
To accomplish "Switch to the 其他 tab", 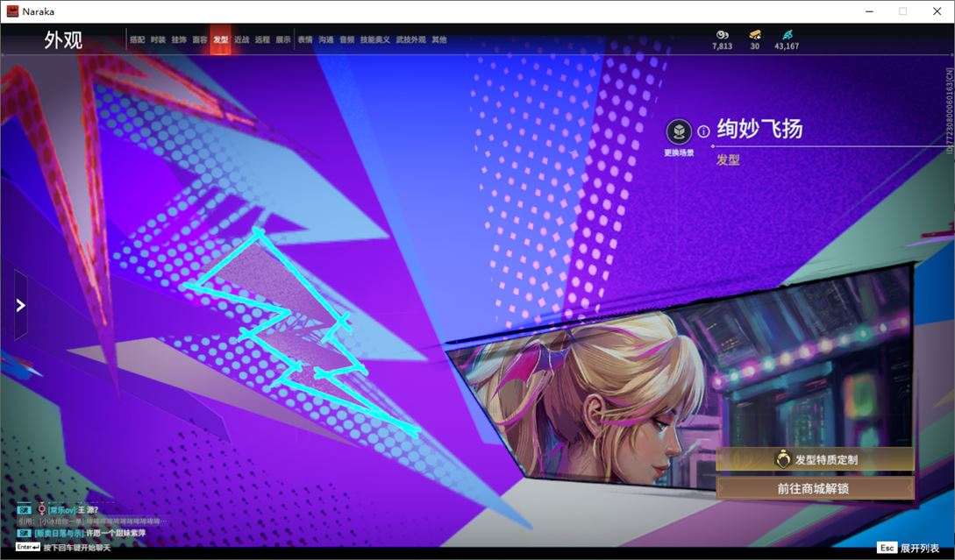I will click(x=439, y=39).
